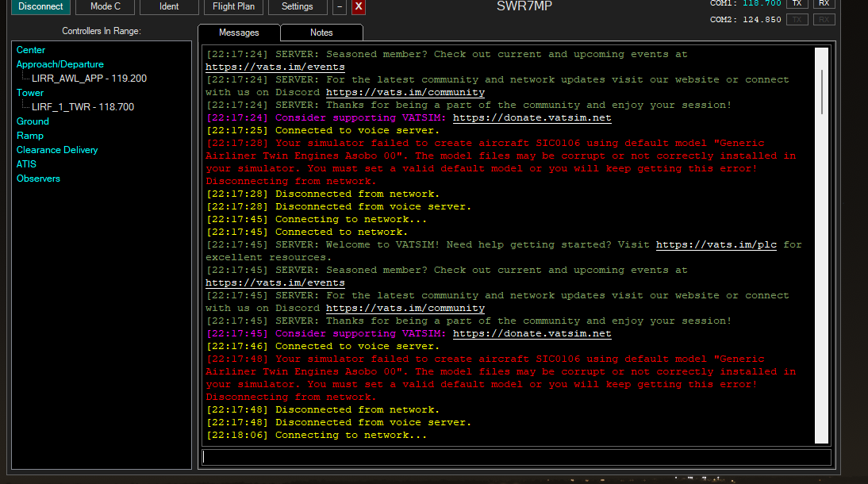Switch to the Notes tab
Image resolution: width=868 pixels, height=484 pixels.
[321, 33]
